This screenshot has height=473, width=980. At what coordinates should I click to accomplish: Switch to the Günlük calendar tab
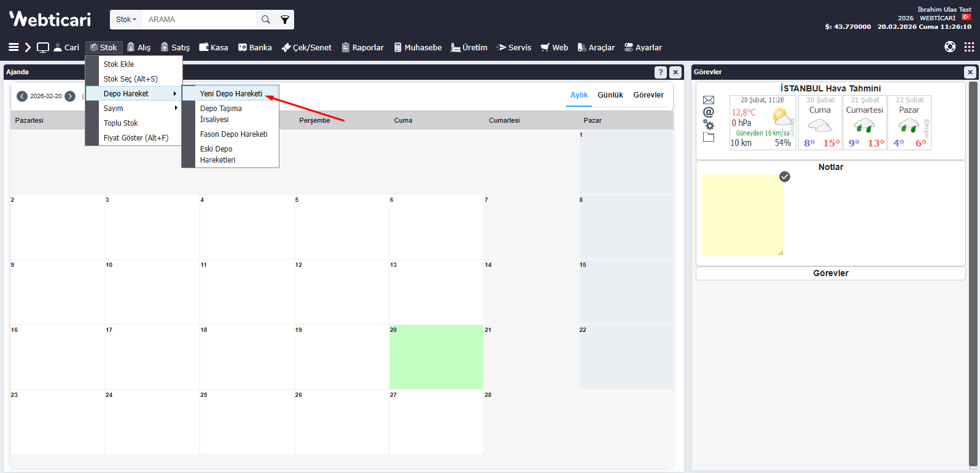pos(610,95)
